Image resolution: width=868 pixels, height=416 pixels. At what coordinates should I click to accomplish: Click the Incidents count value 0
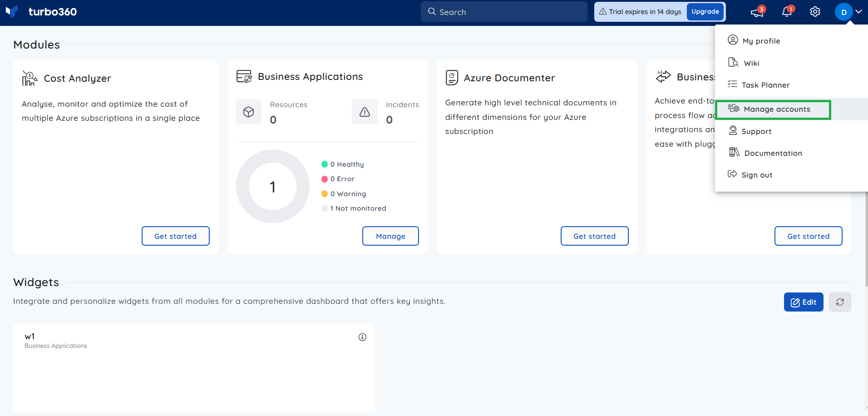click(390, 120)
